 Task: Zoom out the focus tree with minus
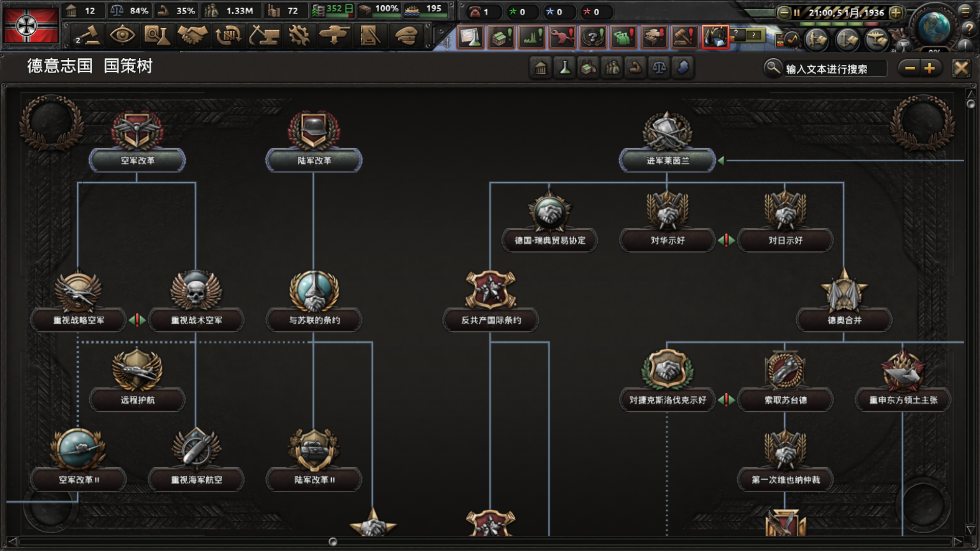point(910,68)
